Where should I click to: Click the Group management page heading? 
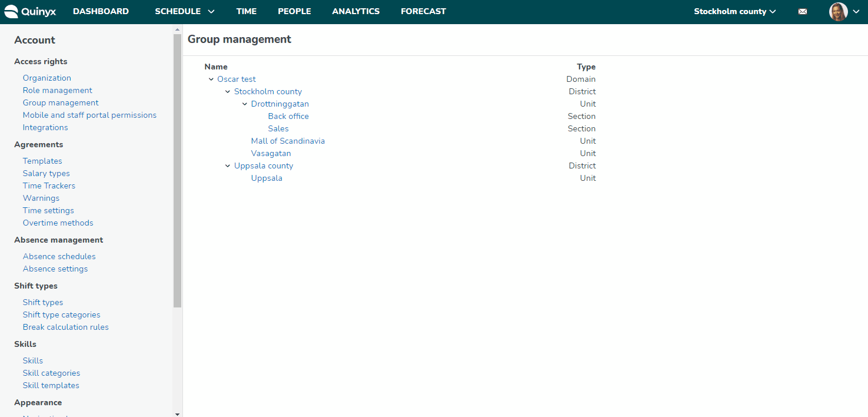tap(240, 39)
